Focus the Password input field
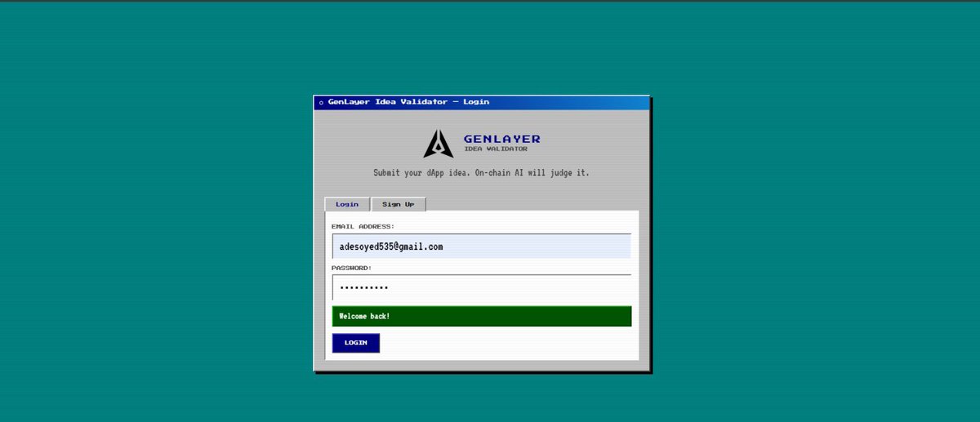Viewport: 980px width, 422px height. [x=482, y=287]
